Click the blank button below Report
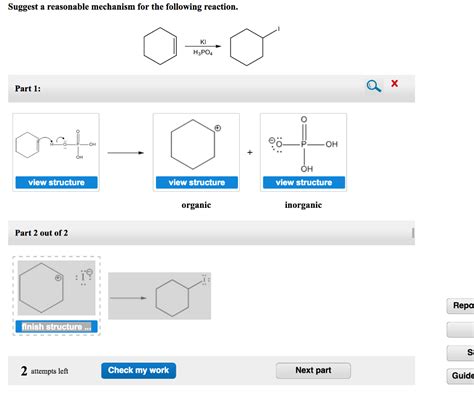 coord(461,330)
